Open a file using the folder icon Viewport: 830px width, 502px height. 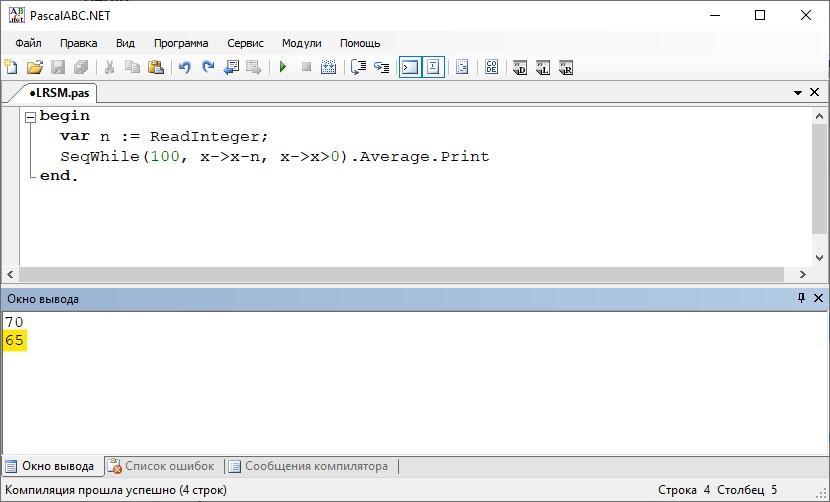pos(34,67)
